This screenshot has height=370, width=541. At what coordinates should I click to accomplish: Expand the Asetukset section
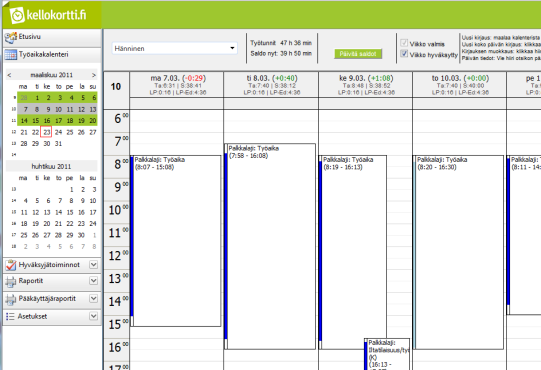[94, 316]
